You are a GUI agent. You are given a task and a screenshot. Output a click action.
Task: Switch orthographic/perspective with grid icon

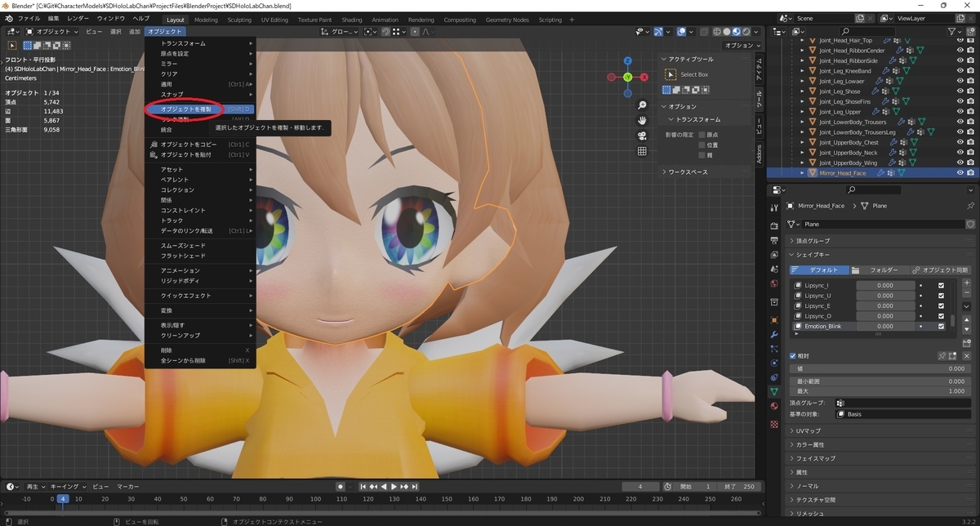pos(642,151)
